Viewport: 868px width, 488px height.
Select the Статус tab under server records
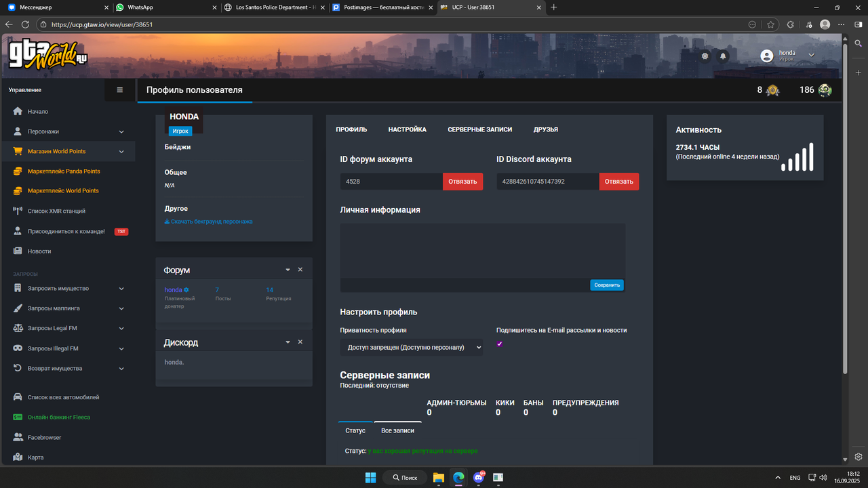pyautogui.click(x=355, y=430)
